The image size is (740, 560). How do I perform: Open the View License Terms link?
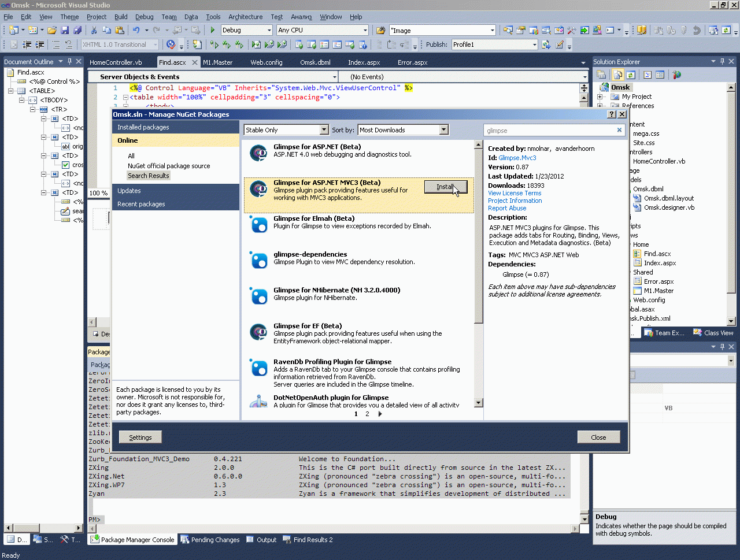[x=515, y=193]
